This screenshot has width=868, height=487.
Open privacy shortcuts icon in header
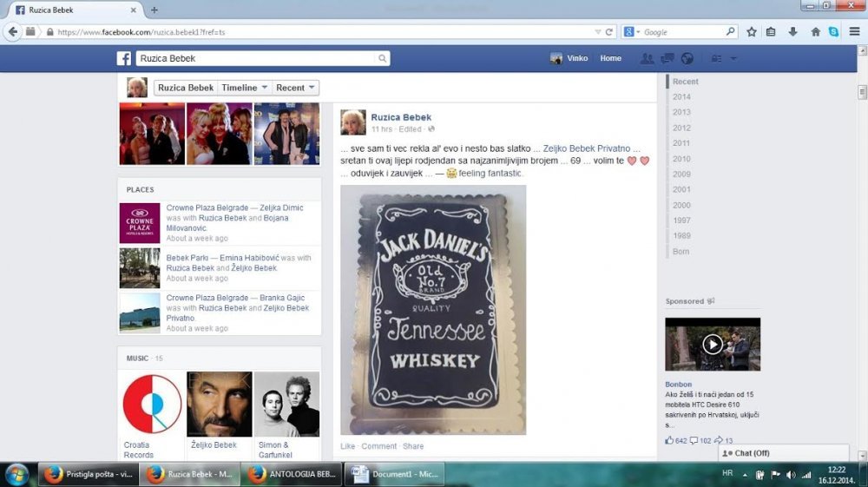click(x=716, y=58)
